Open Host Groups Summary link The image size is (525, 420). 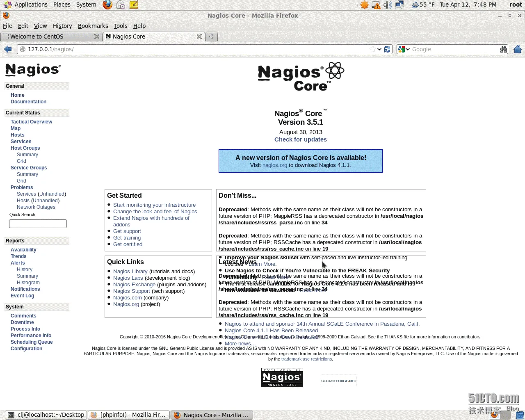(27, 155)
